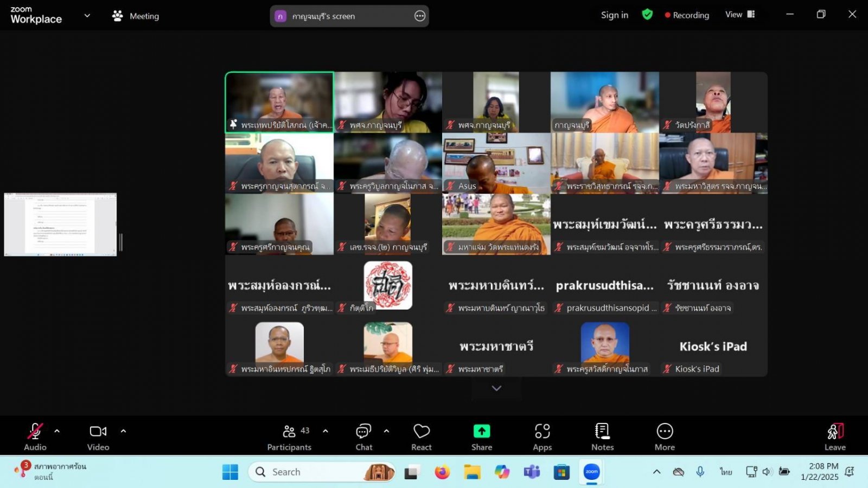Viewport: 868px width, 488px height.
Task: Click the green Share screen button
Action: [x=482, y=436]
